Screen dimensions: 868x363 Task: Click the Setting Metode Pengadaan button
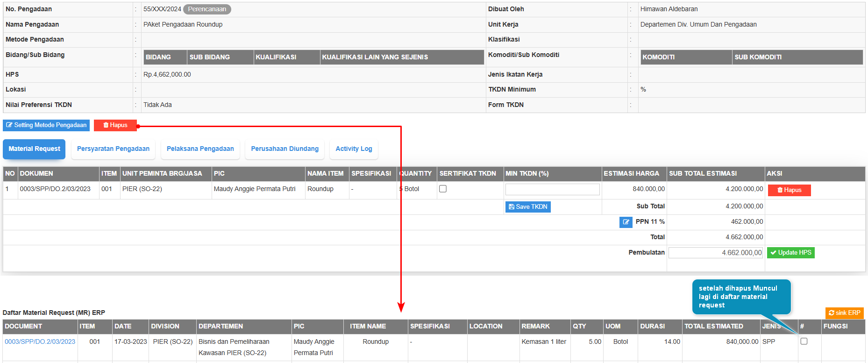click(x=46, y=125)
